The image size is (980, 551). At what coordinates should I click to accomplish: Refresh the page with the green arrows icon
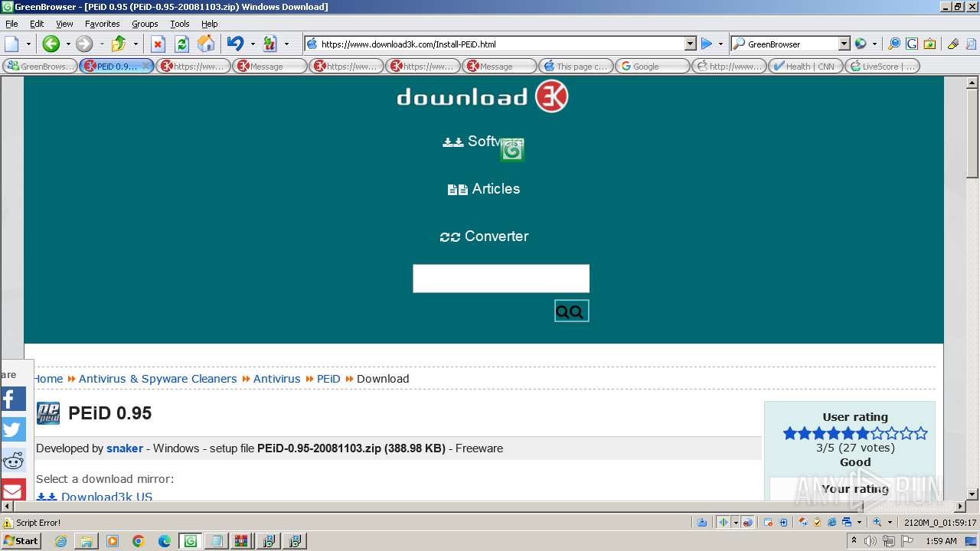pyautogui.click(x=182, y=44)
